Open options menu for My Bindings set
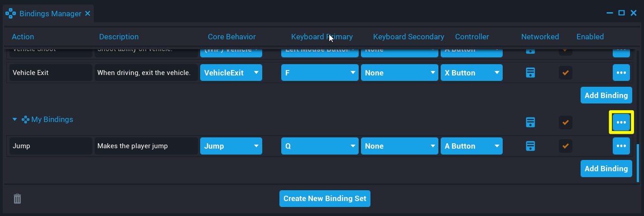The width and height of the screenshot is (644, 216). coord(621,122)
